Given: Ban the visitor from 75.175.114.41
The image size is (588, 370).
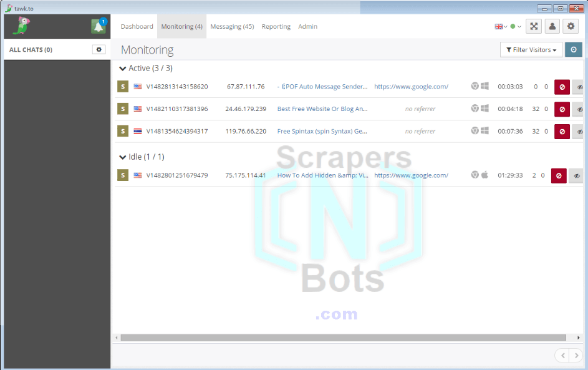Looking at the screenshot, I should tap(558, 175).
